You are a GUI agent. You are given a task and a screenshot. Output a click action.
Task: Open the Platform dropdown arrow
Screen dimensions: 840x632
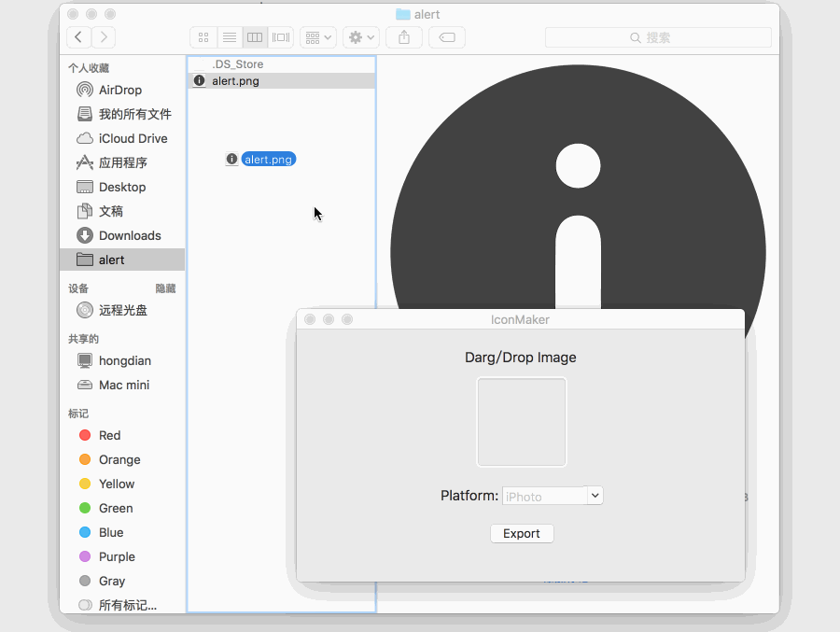coord(595,496)
